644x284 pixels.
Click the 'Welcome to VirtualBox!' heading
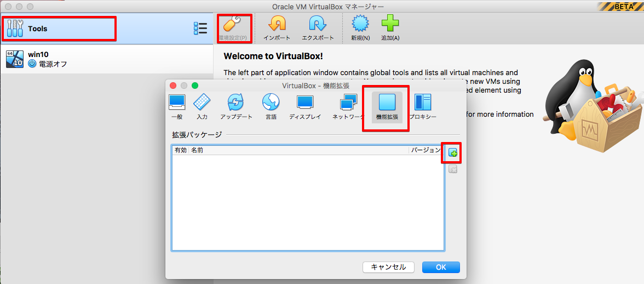tap(273, 56)
